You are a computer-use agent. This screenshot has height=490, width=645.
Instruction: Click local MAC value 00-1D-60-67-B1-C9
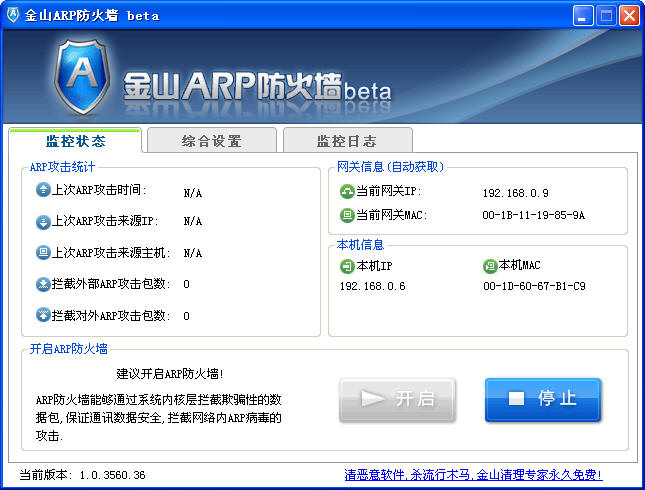point(534,286)
